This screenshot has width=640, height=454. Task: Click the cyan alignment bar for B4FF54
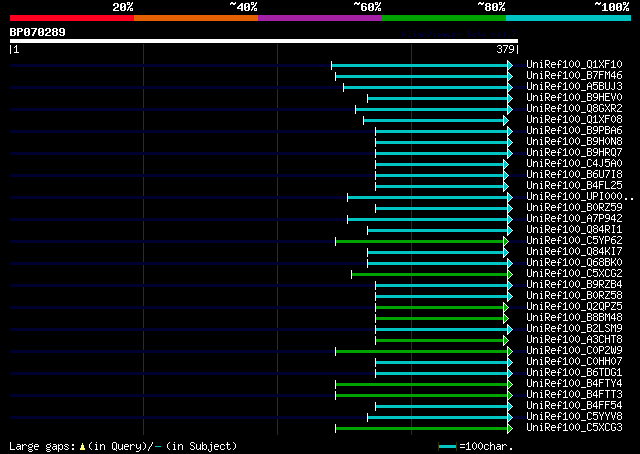(442, 407)
